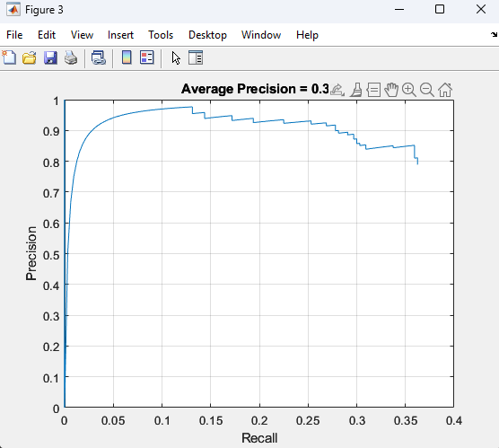Open the Tools menu

coord(161,35)
